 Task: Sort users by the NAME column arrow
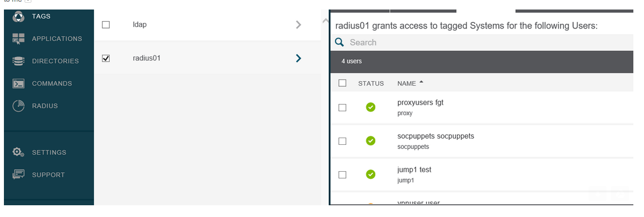[421, 82]
